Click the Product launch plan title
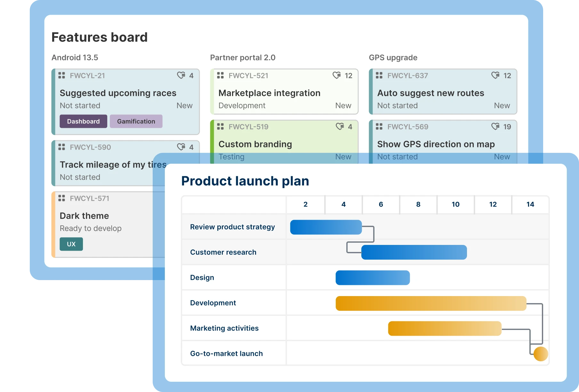Screen dimensions: 579x392 coord(245,181)
